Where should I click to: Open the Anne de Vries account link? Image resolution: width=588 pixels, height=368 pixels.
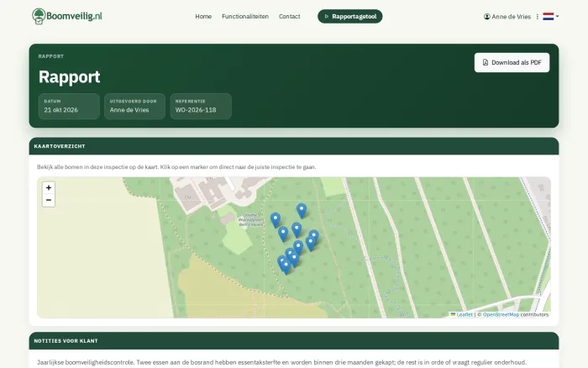(x=507, y=17)
